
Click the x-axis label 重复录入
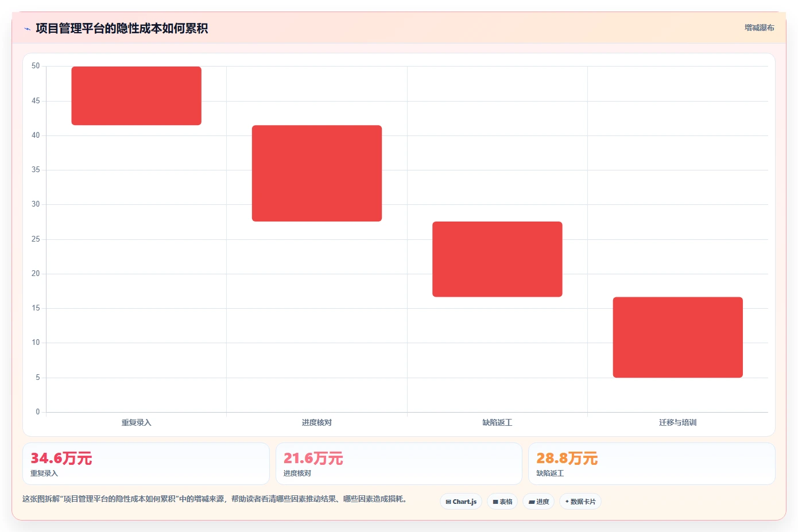136,422
